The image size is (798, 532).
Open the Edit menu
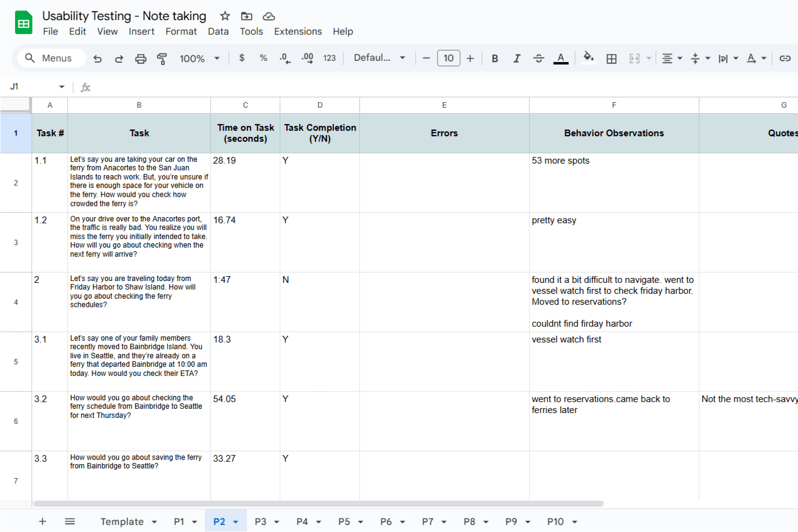click(x=77, y=31)
